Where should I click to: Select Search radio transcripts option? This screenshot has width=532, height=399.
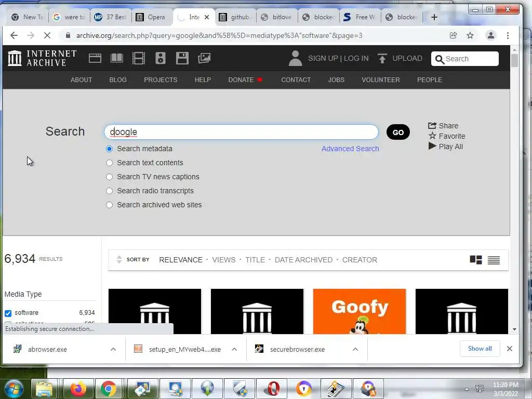(109, 191)
